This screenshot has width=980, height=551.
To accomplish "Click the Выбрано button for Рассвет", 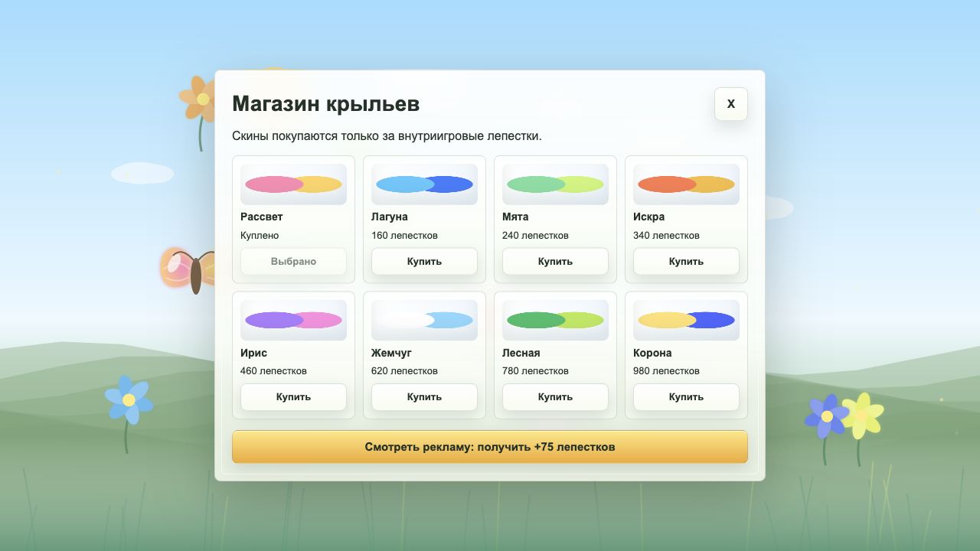I will pyautogui.click(x=293, y=261).
